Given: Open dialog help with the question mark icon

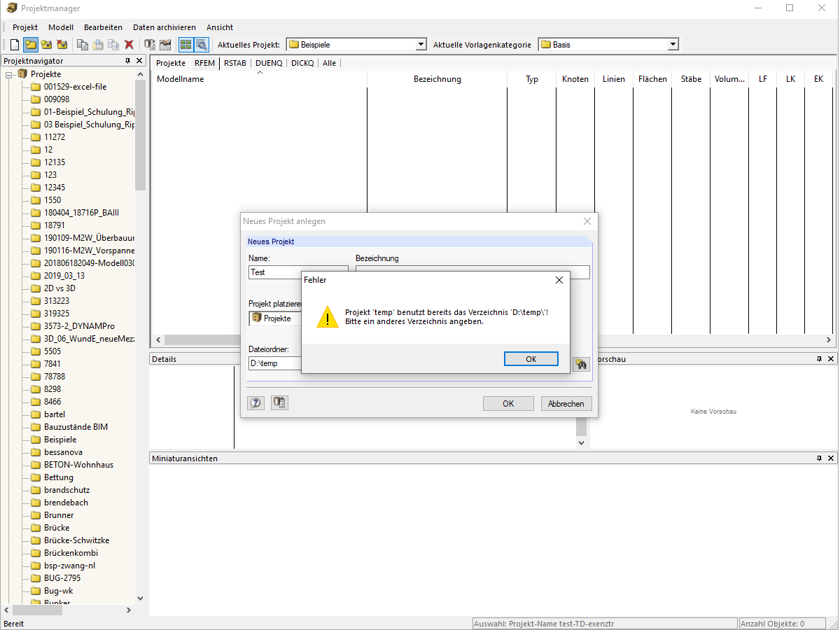Looking at the screenshot, I should pyautogui.click(x=255, y=402).
